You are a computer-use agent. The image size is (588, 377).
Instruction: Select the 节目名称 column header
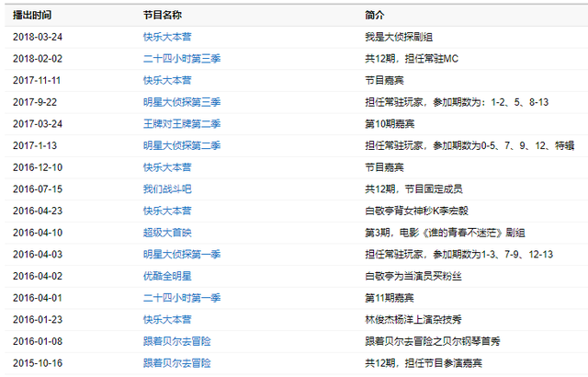tap(163, 15)
